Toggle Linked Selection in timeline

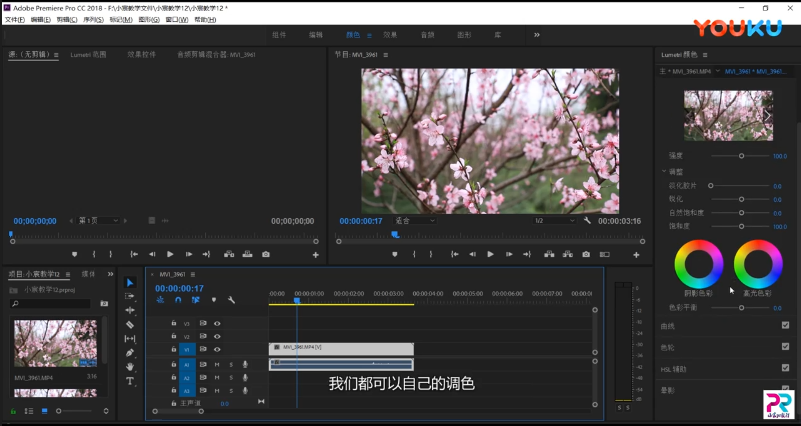click(x=196, y=300)
